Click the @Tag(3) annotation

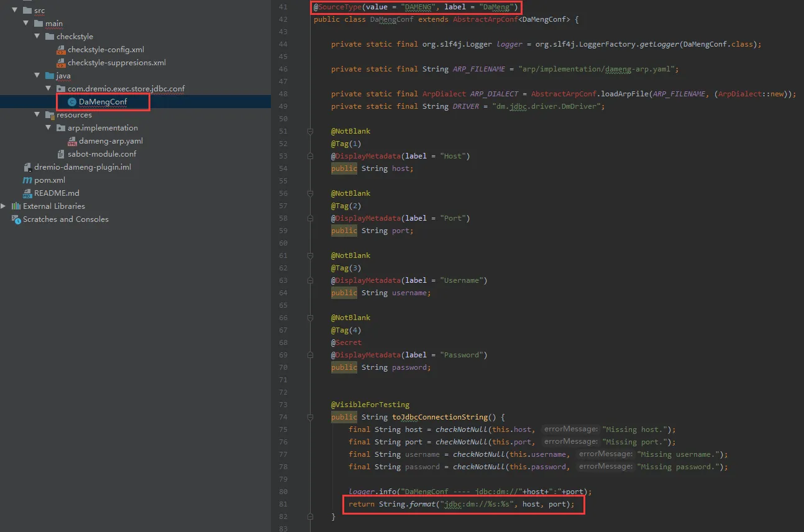[346, 268]
